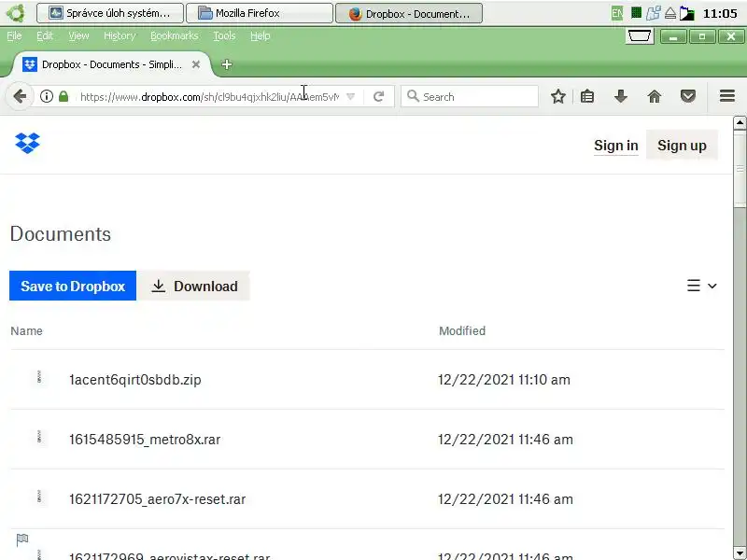The image size is (747, 560).
Task: Click the page scrollbar down arrow
Action: tap(740, 553)
